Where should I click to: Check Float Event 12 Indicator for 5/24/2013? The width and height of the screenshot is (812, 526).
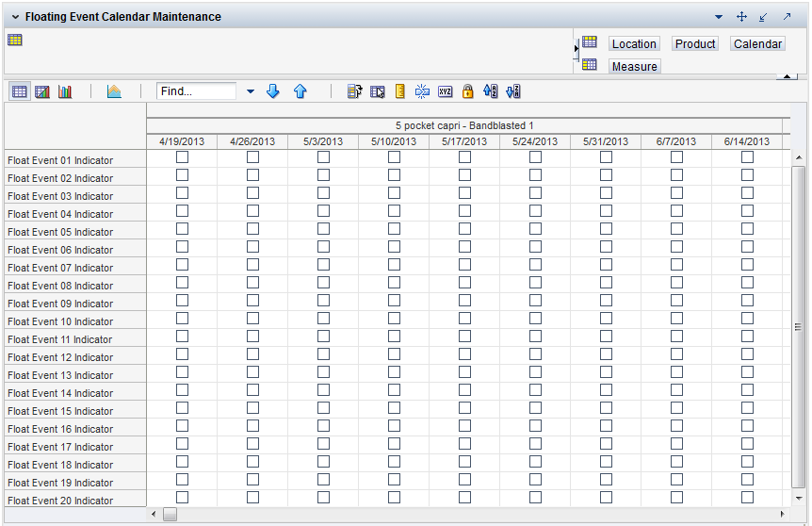pos(535,353)
